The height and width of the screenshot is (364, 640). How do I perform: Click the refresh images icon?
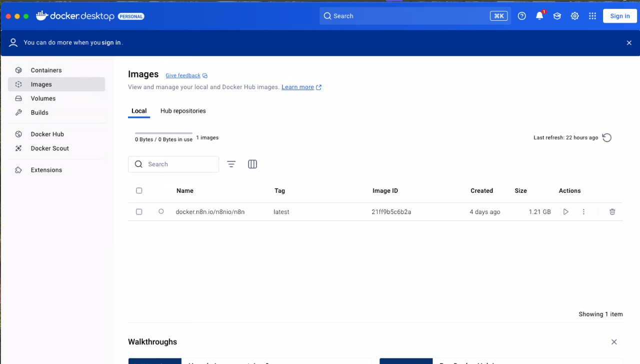pos(607,138)
